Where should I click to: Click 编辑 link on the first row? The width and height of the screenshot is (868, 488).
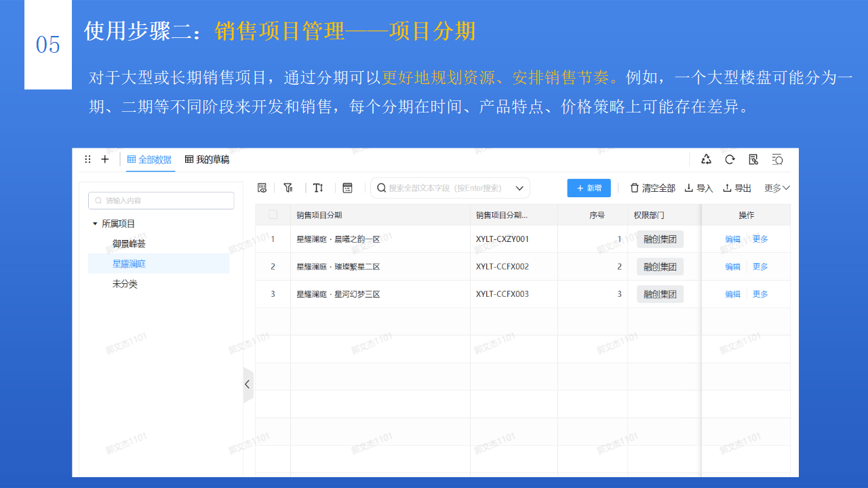coord(732,239)
